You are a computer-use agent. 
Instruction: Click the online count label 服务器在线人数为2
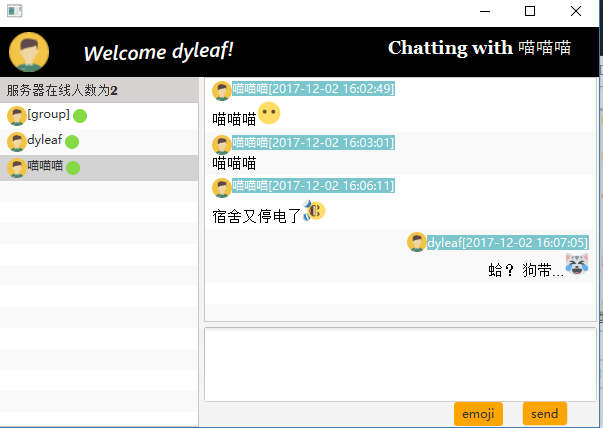(x=62, y=91)
